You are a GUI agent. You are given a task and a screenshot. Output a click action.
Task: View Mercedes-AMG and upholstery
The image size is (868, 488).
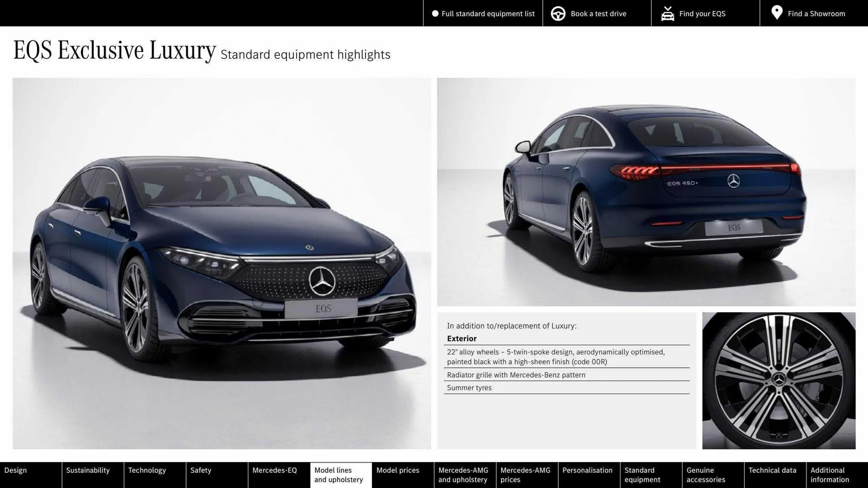[463, 474]
